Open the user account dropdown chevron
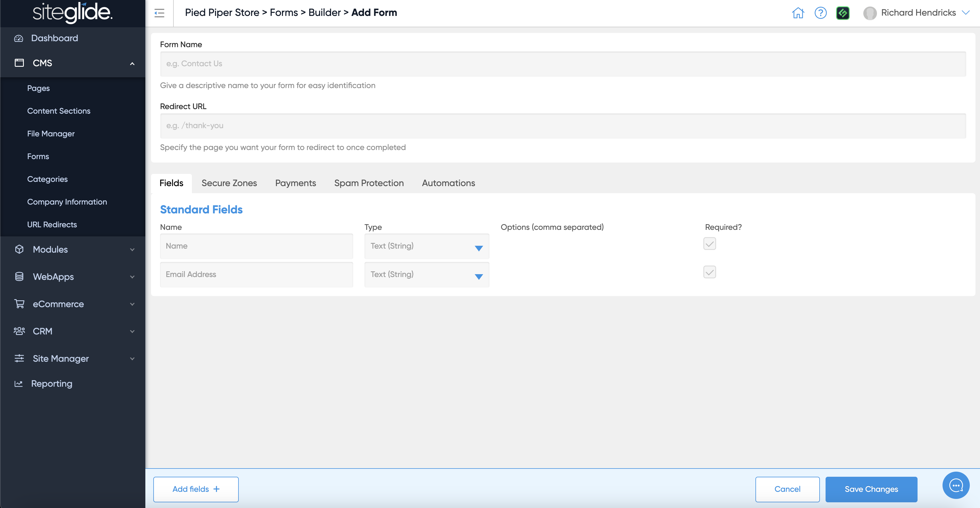Image resolution: width=980 pixels, height=508 pixels. pos(966,13)
